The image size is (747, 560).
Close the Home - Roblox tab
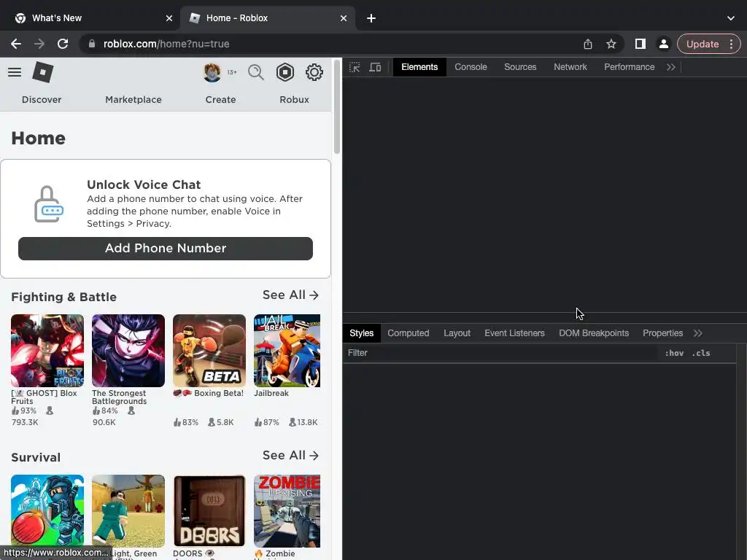click(x=344, y=18)
